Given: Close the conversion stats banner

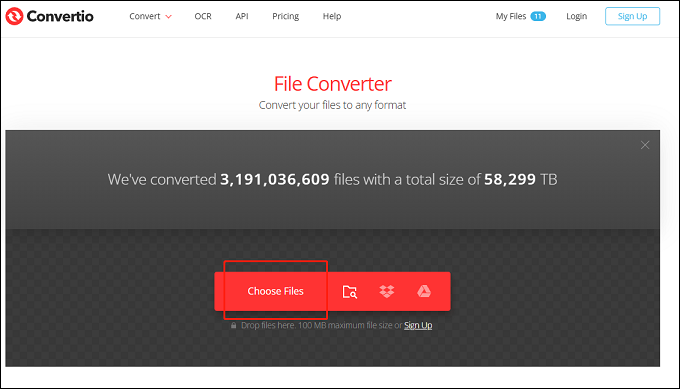Looking at the screenshot, I should click(x=645, y=145).
